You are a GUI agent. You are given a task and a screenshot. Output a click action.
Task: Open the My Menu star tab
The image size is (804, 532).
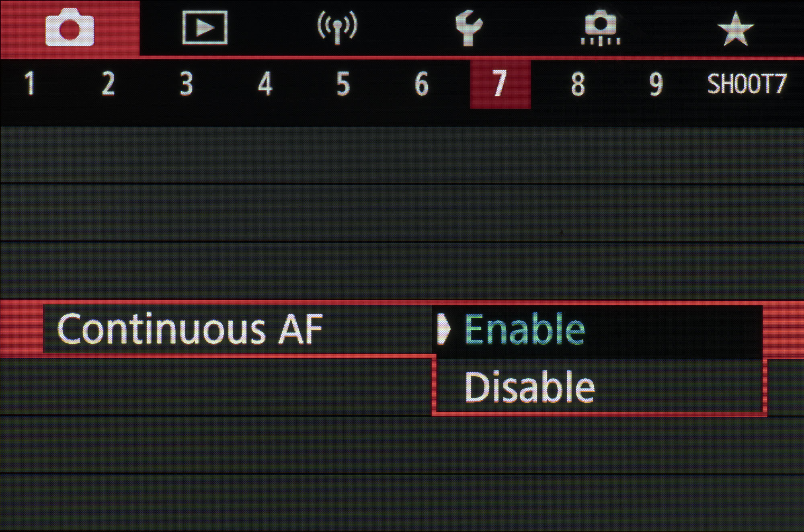[x=735, y=28]
